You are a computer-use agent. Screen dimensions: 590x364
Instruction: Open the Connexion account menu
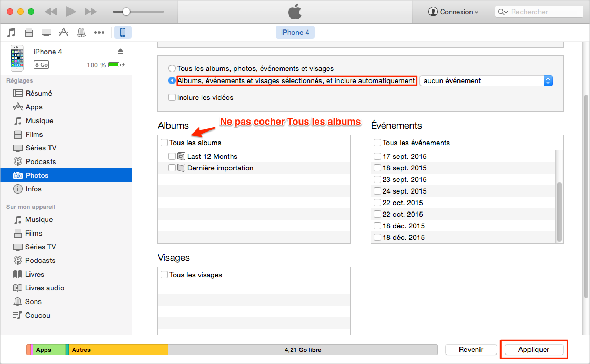[453, 12]
